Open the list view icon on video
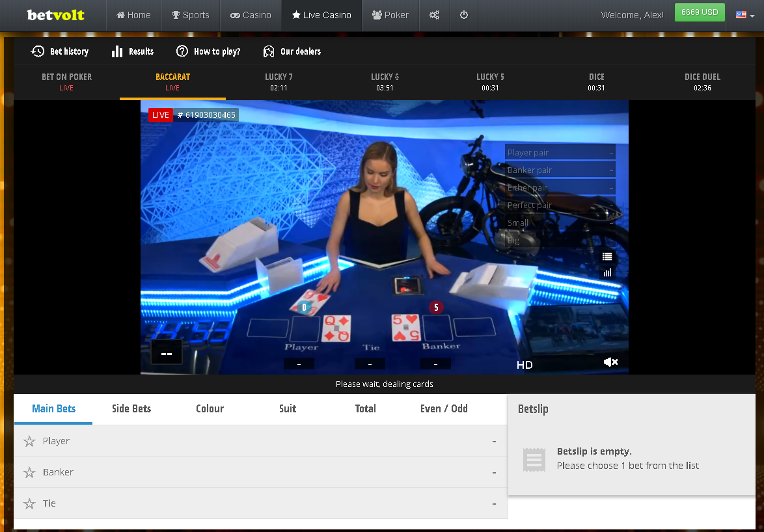Screen dimensions: 764x532 tap(607, 257)
